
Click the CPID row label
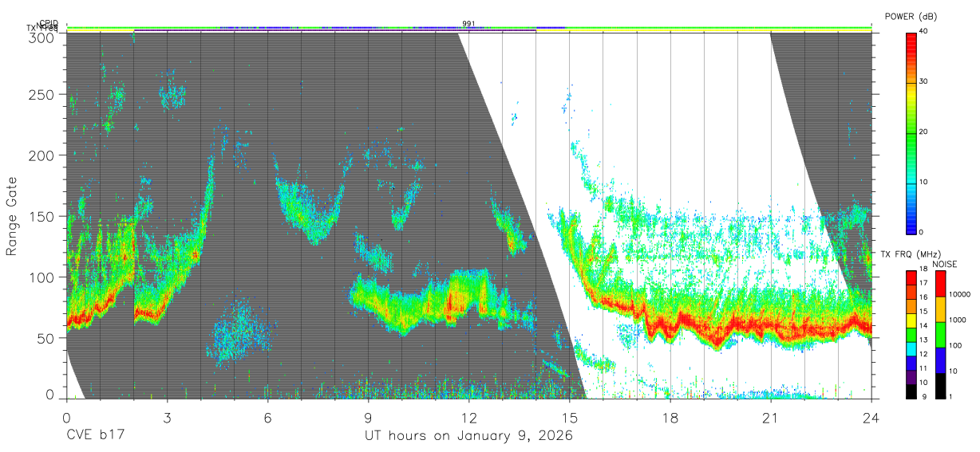(48, 23)
